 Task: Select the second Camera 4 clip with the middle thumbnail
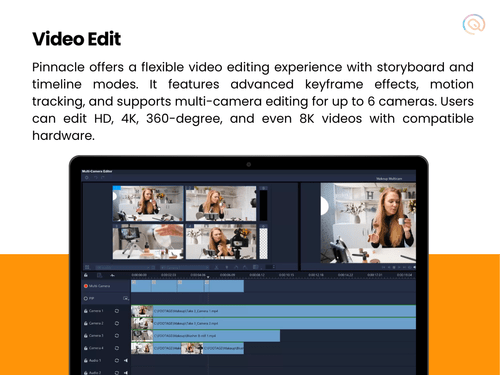pyautogui.click(x=212, y=348)
